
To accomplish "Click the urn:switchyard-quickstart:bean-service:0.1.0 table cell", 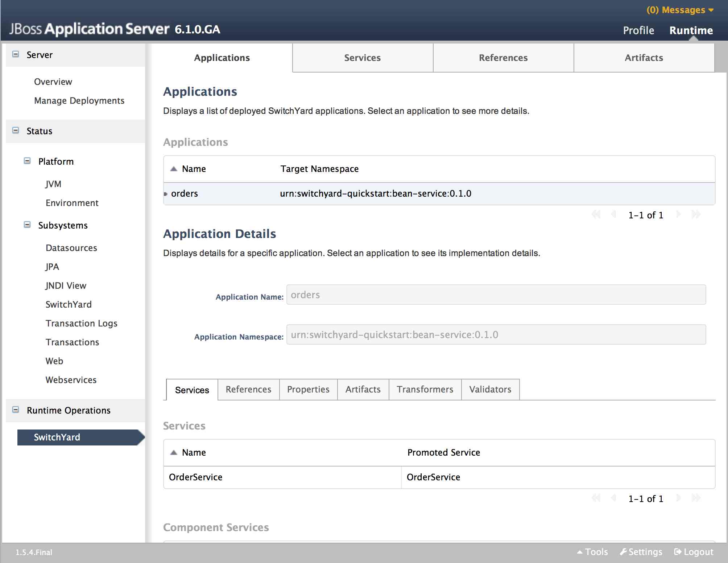I will (376, 194).
